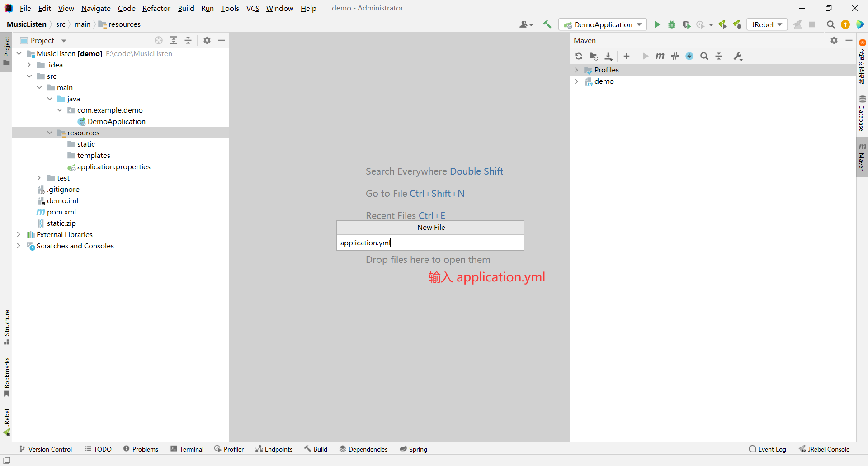Select pom.xml in the project tree

click(x=61, y=212)
